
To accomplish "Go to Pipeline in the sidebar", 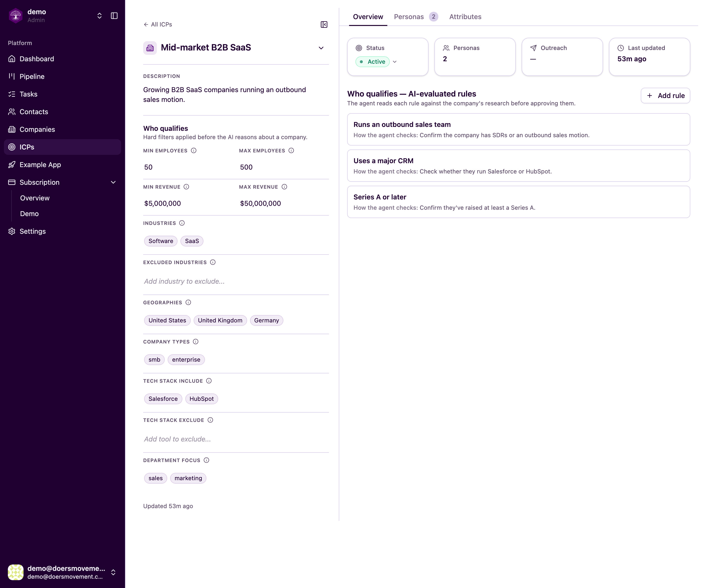I will pos(63,77).
